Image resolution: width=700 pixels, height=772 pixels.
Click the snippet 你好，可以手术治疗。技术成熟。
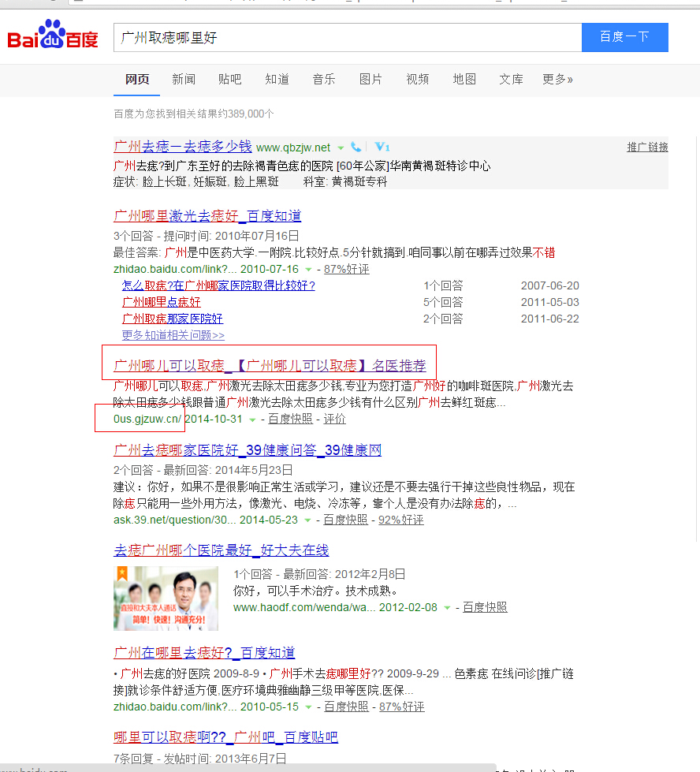[315, 591]
